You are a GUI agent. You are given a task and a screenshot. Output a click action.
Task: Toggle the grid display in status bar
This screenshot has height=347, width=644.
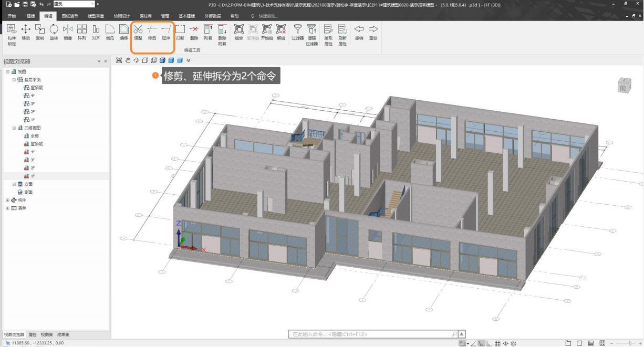tap(497, 343)
